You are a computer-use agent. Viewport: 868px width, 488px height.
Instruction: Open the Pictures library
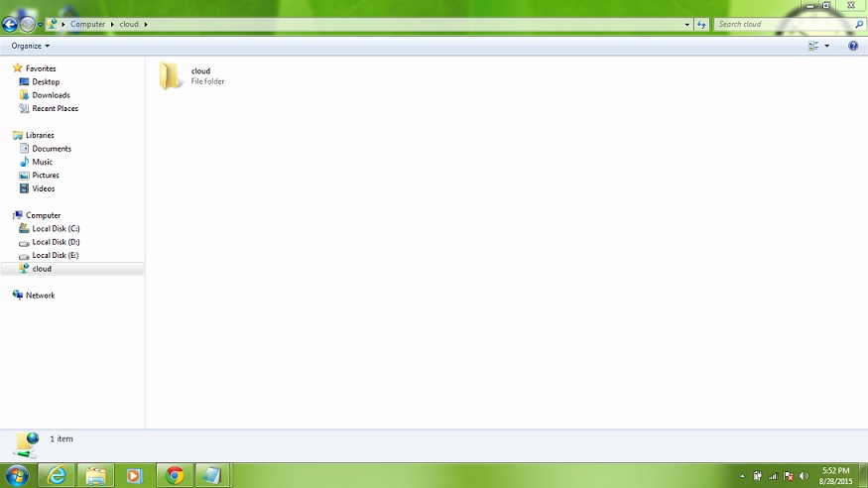point(46,175)
